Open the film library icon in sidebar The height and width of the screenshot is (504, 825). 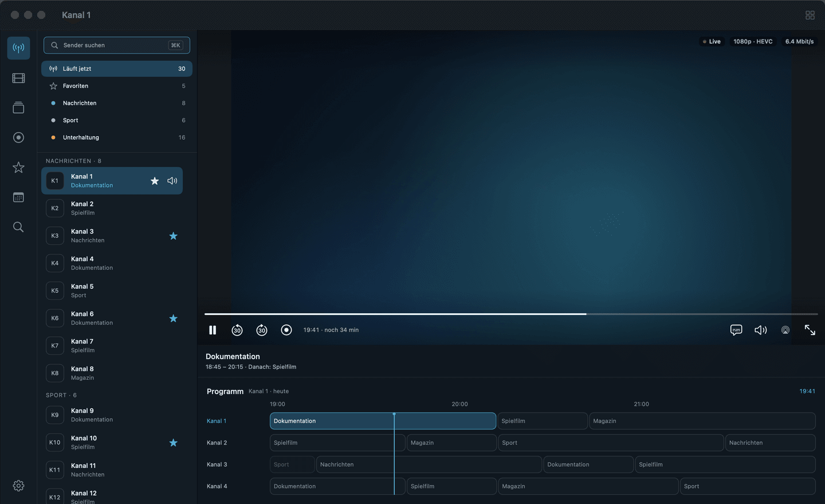click(18, 78)
